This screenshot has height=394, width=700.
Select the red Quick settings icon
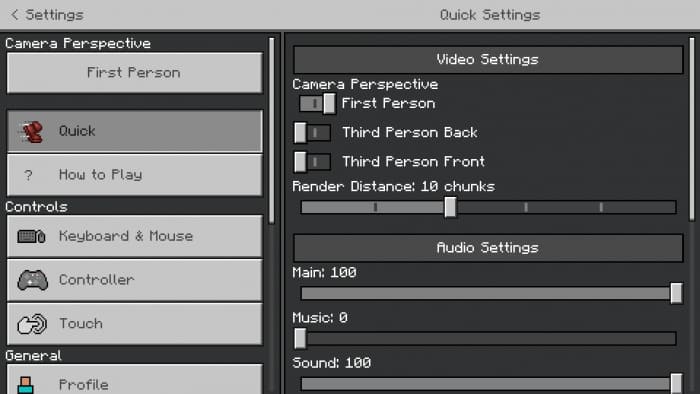pos(31,131)
